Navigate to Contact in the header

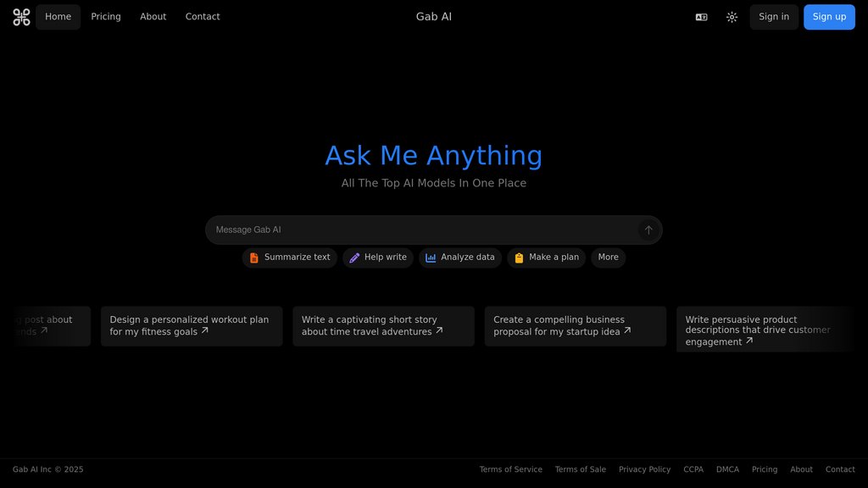203,17
